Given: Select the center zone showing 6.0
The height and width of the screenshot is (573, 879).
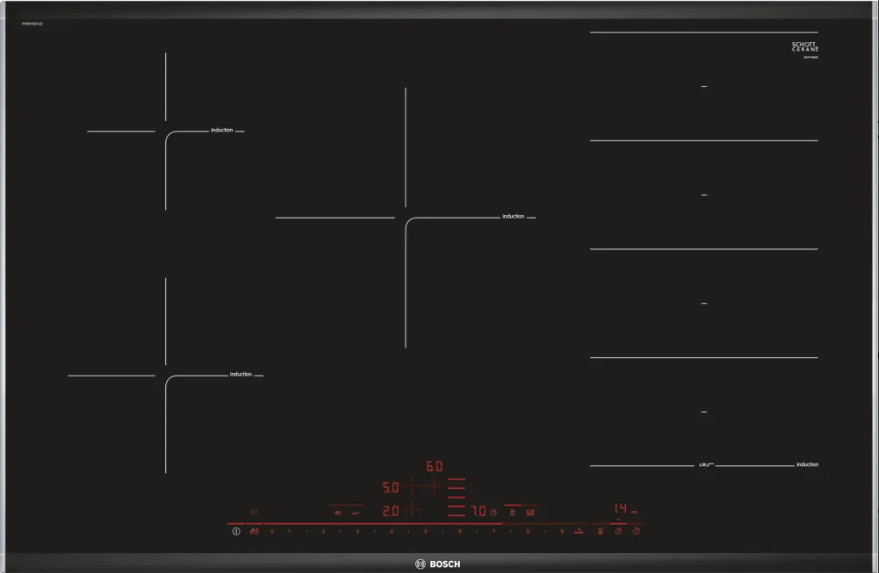Looking at the screenshot, I should pos(434,467).
